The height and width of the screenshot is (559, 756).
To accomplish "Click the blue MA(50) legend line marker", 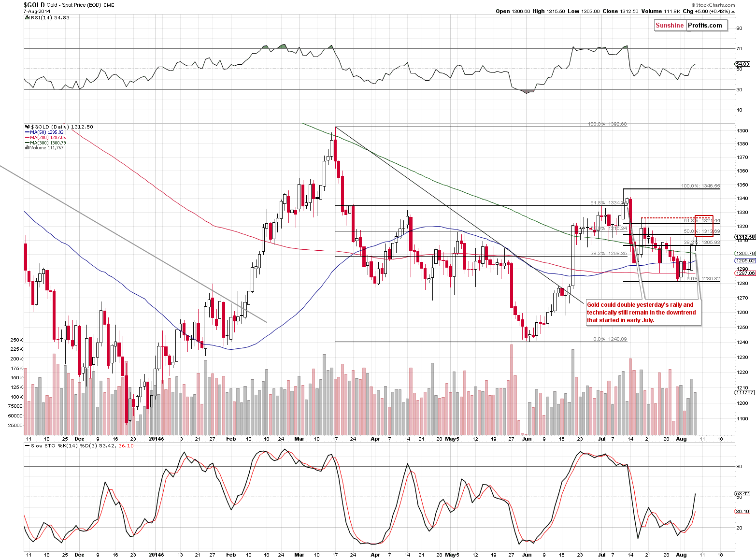I will [x=27, y=132].
